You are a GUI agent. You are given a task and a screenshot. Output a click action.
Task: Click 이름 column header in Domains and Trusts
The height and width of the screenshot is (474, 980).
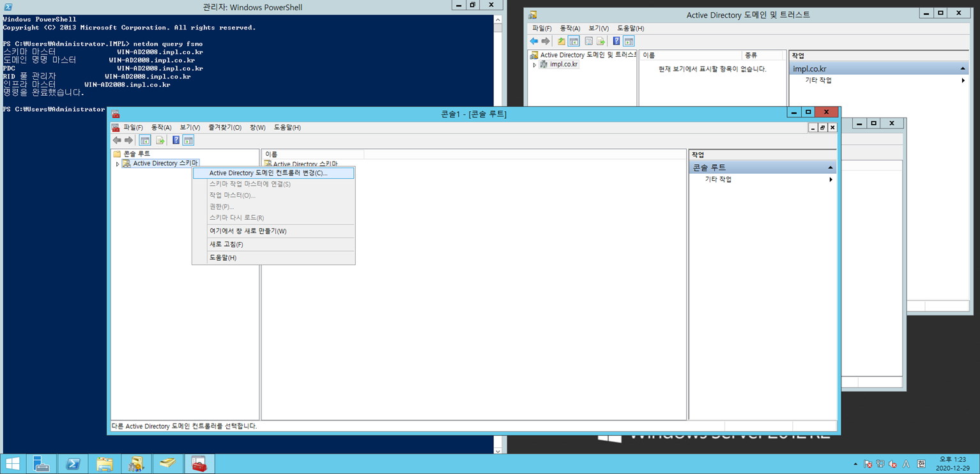coord(691,56)
